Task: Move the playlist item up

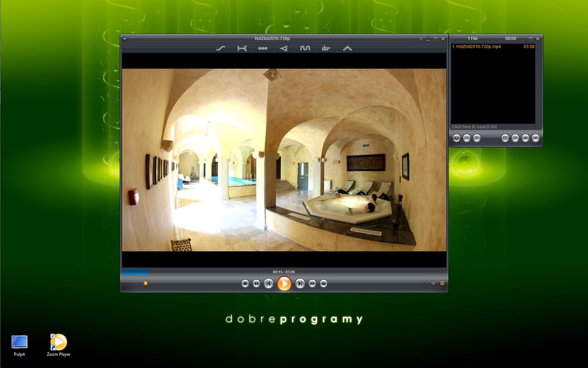Action: click(x=525, y=138)
